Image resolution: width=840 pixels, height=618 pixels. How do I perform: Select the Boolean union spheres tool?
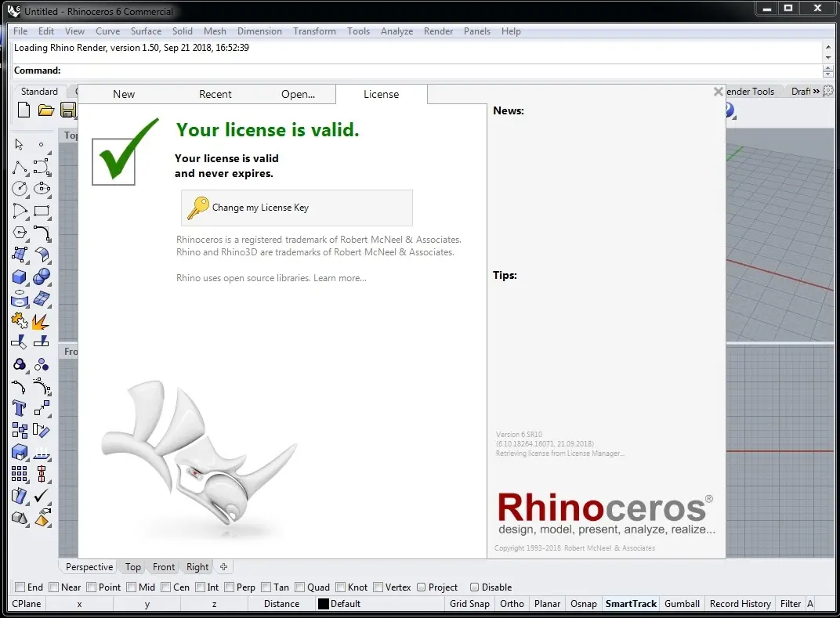click(x=42, y=276)
